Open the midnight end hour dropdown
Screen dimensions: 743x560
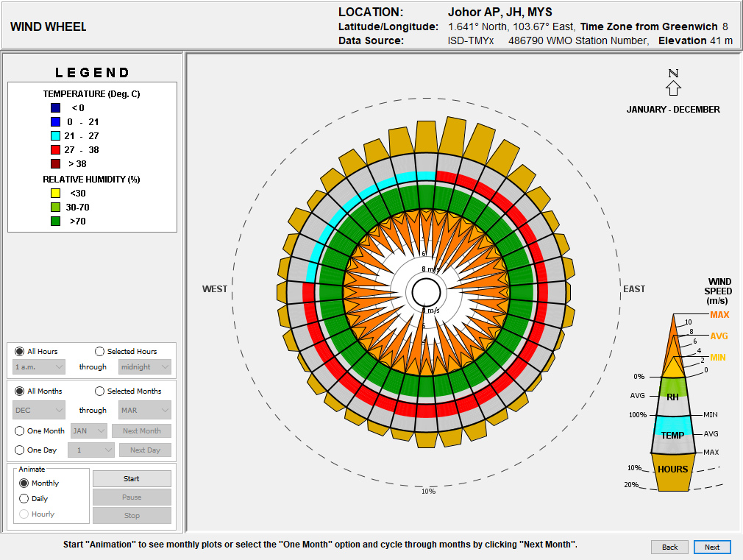pos(145,366)
